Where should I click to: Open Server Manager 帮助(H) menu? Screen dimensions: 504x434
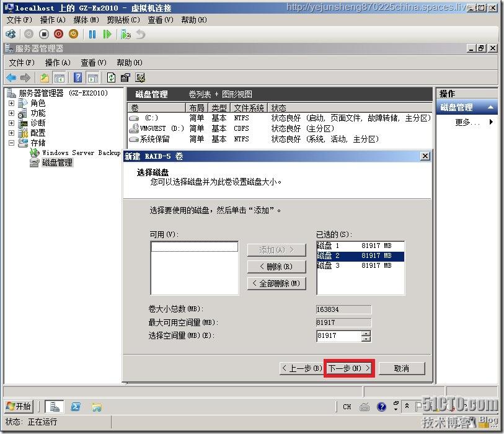tap(130, 63)
